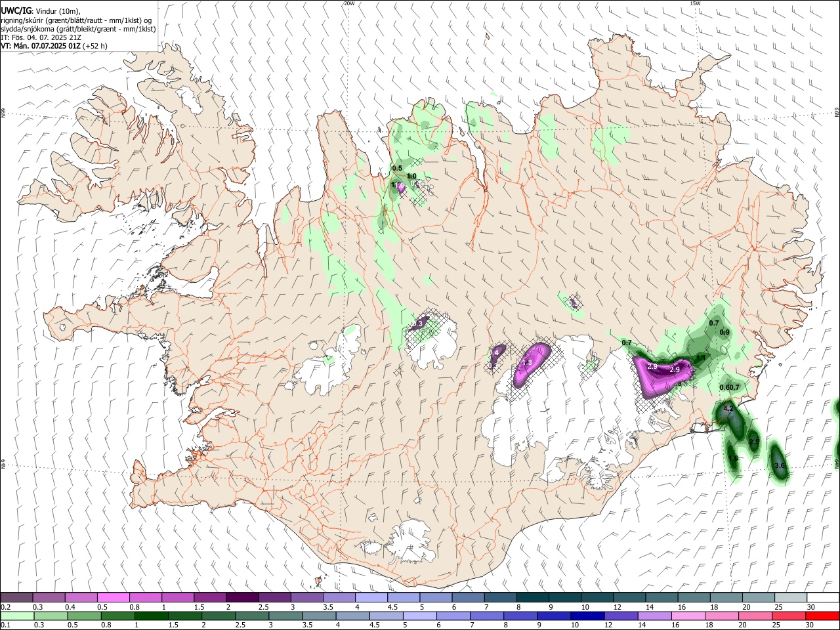Click the 'VT: Mán. 07.07.2025 01Z' timestamp
This screenshot has height=630, width=840.
click(41, 46)
